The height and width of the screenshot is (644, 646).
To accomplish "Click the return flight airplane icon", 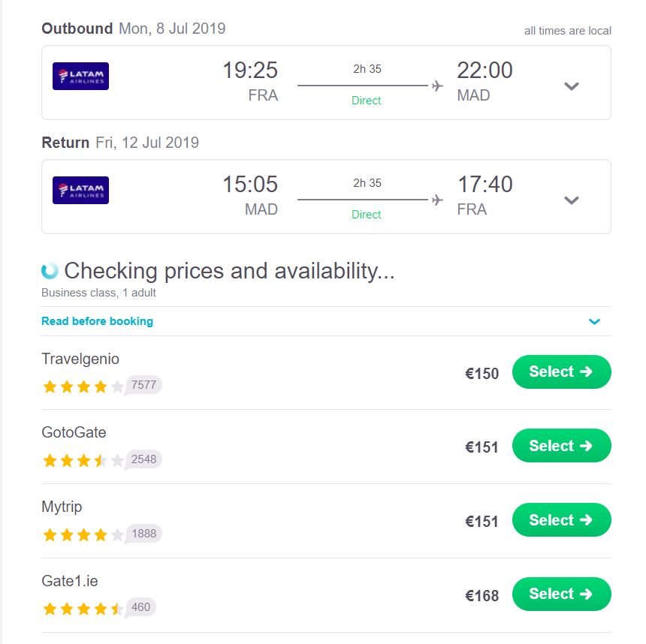I will coord(437,200).
